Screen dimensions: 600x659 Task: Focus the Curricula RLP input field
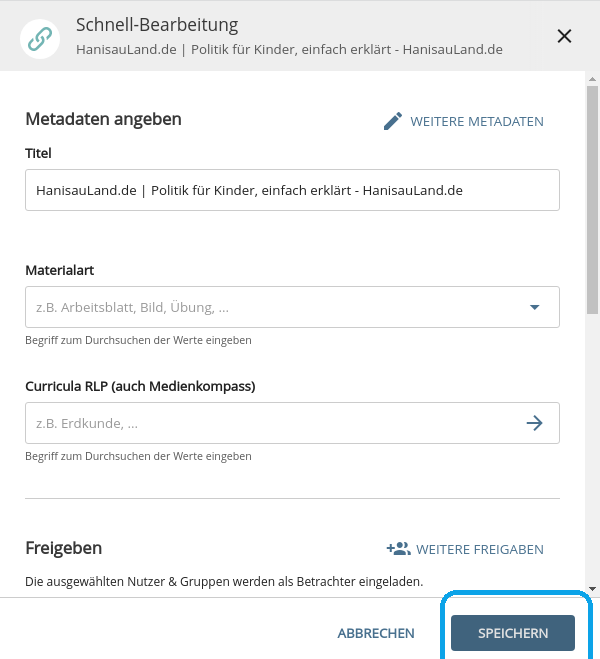pyautogui.click(x=292, y=423)
